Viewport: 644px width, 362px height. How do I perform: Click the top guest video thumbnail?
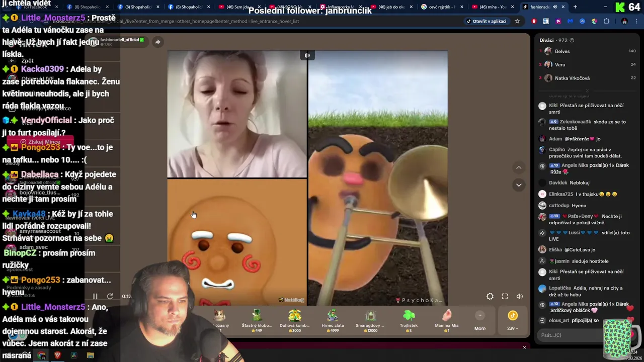237,114
